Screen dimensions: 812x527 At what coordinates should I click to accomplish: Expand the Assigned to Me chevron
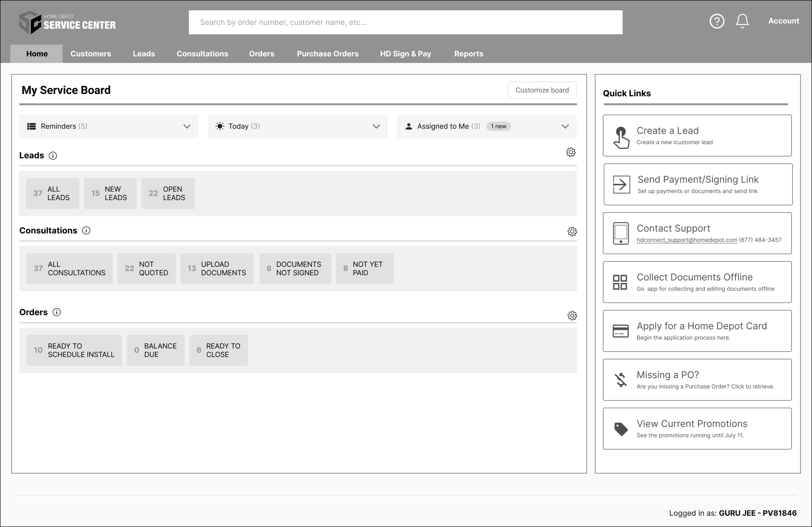tap(565, 126)
